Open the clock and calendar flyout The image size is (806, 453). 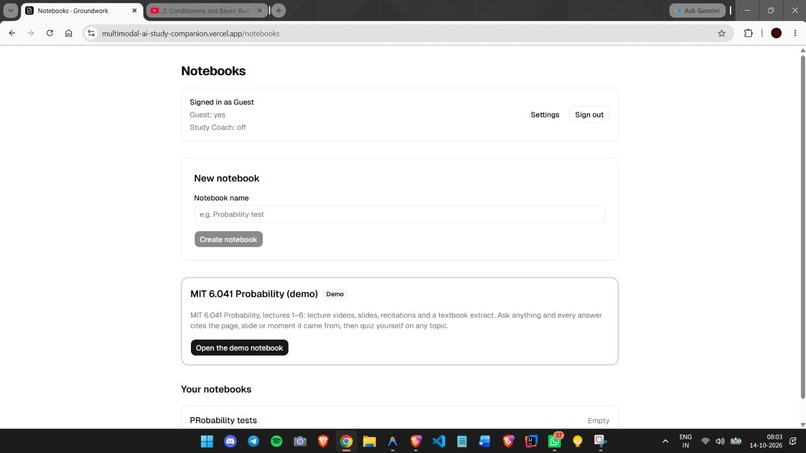[765, 441]
